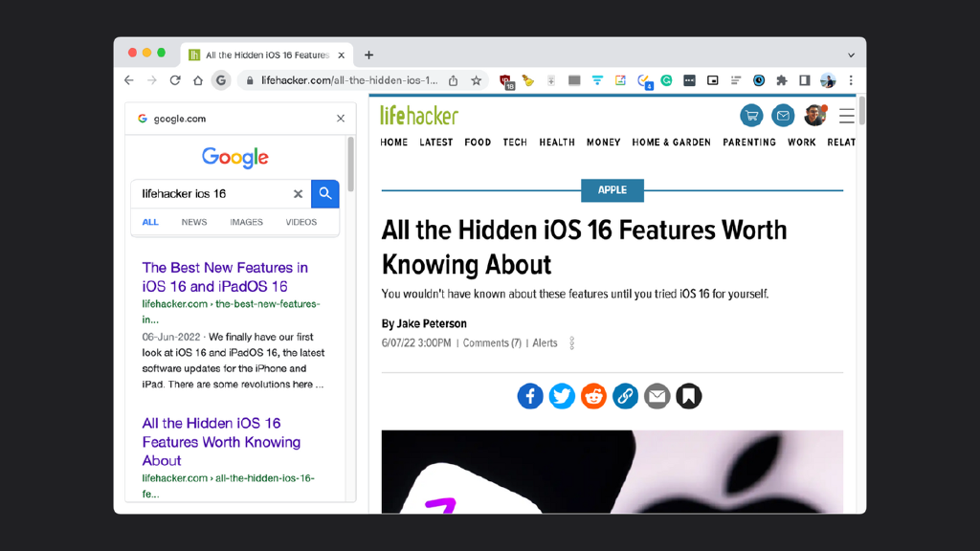Share the article on Facebook
The image size is (980, 551).
[x=530, y=396]
